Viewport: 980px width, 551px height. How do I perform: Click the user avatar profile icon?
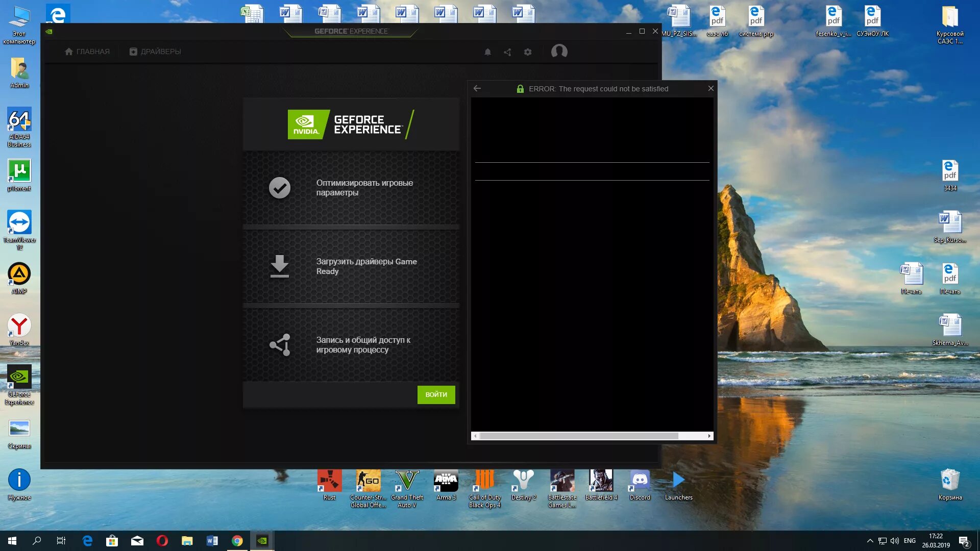[559, 52]
